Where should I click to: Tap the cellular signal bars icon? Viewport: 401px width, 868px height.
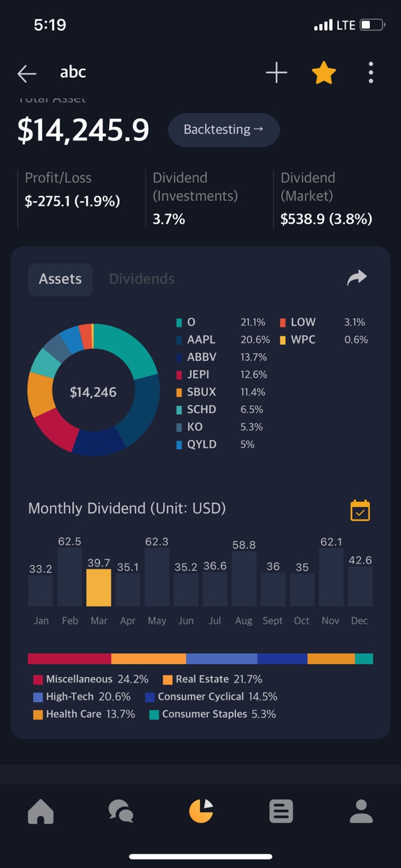point(323,25)
